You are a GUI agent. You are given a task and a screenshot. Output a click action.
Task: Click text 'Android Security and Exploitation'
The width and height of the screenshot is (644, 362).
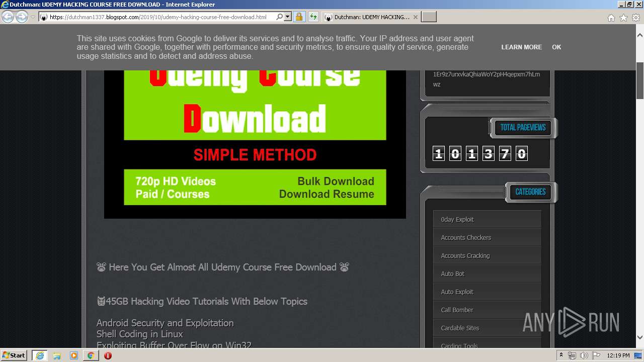pyautogui.click(x=165, y=323)
